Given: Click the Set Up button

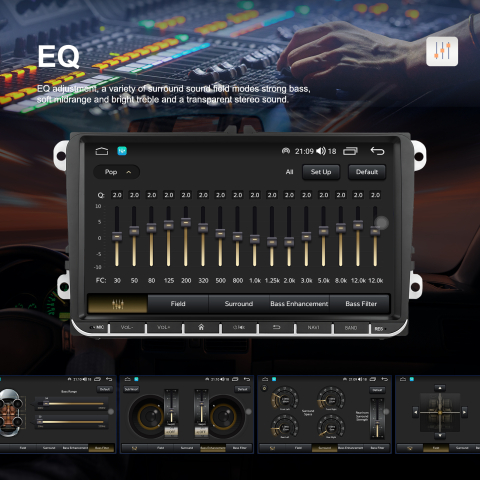Looking at the screenshot, I should pyautogui.click(x=321, y=172).
